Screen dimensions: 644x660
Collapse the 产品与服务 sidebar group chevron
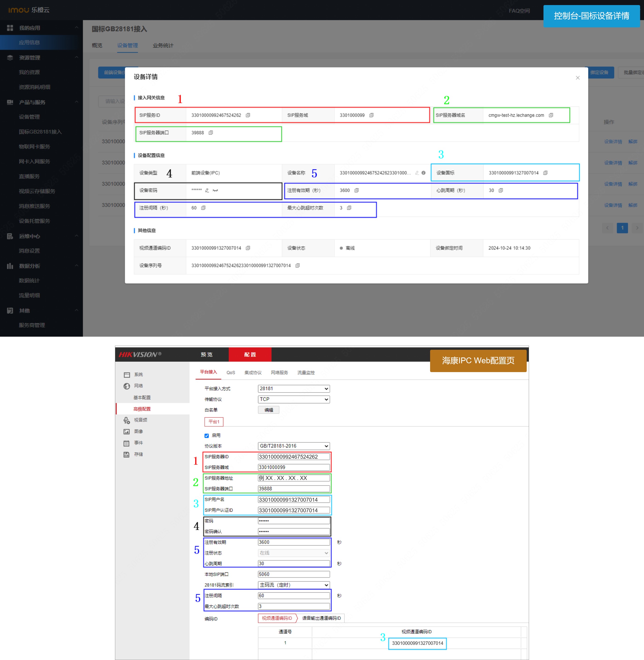pyautogui.click(x=76, y=102)
